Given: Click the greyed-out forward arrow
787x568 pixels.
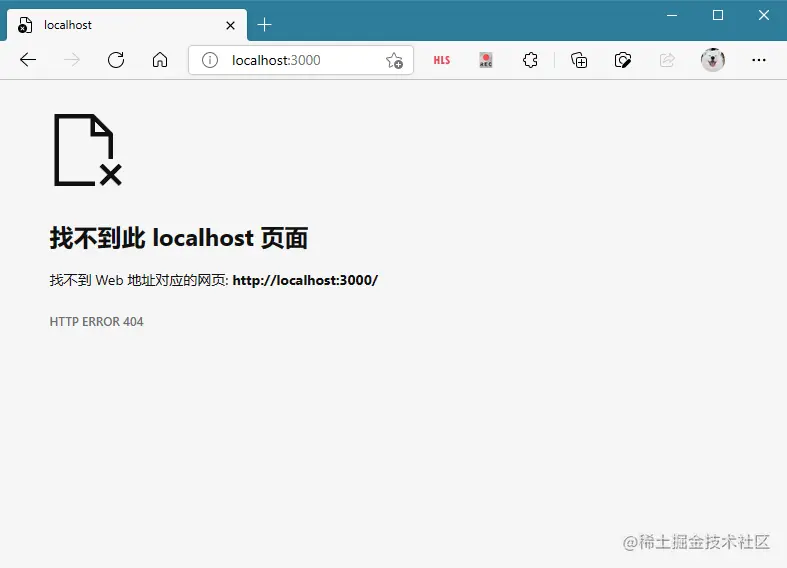Looking at the screenshot, I should pyautogui.click(x=72, y=60).
